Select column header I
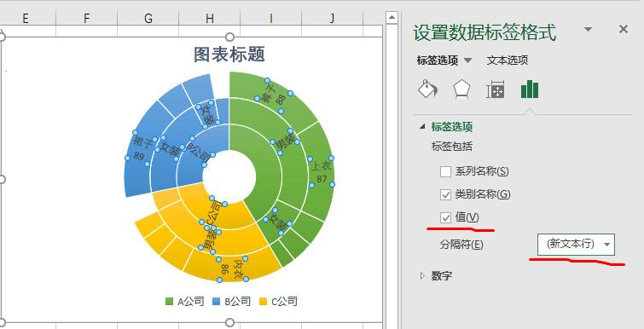 point(271,19)
